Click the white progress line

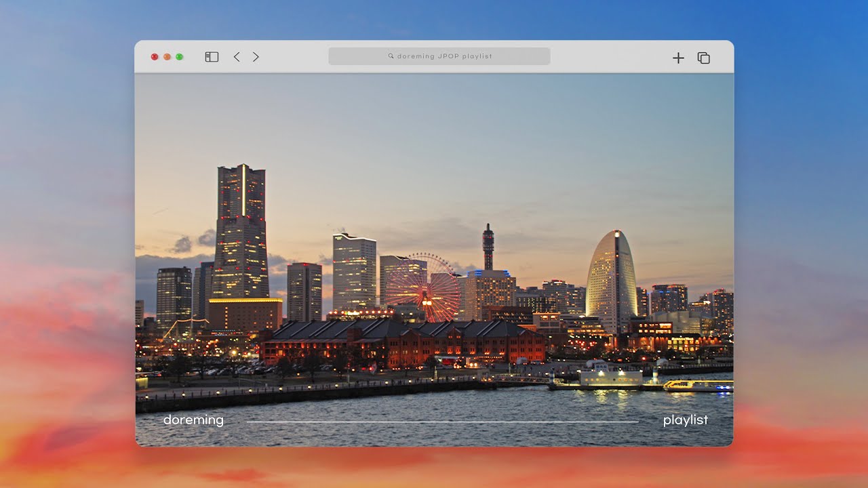pos(443,422)
